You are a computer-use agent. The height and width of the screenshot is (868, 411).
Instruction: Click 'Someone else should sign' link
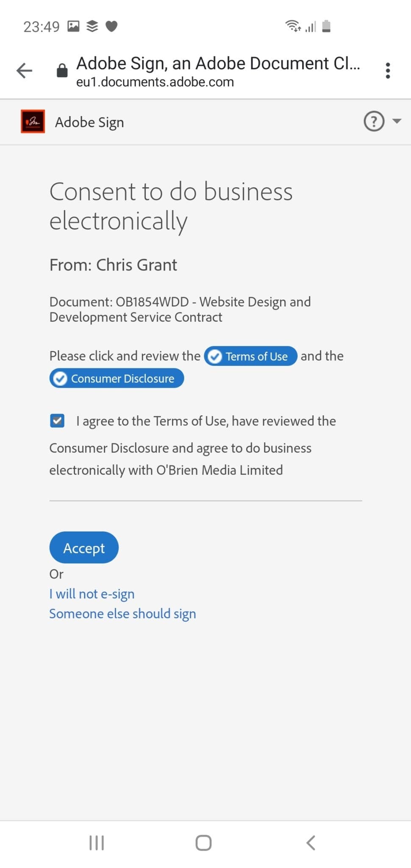(x=122, y=613)
